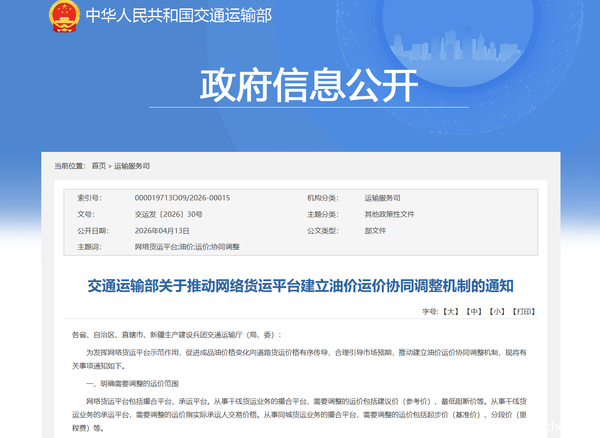Select document number 交运发〔2026〕30号

[x=168, y=214]
